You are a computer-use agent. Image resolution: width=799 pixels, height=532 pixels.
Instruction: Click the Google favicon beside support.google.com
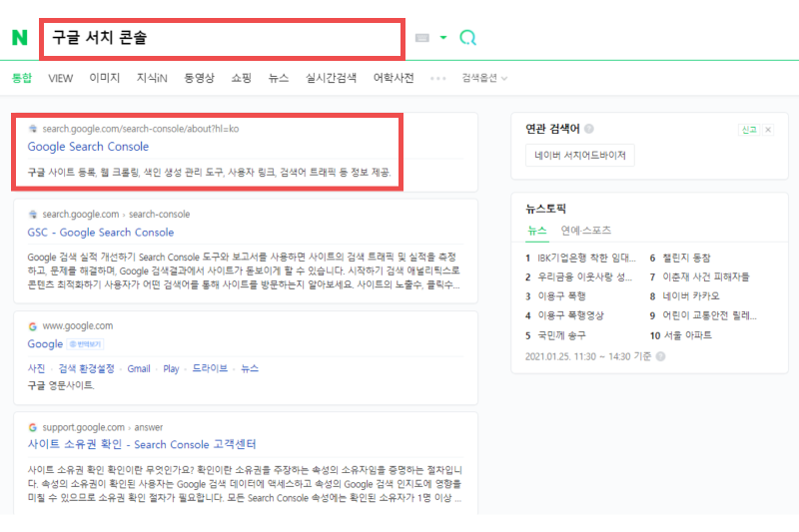33,427
